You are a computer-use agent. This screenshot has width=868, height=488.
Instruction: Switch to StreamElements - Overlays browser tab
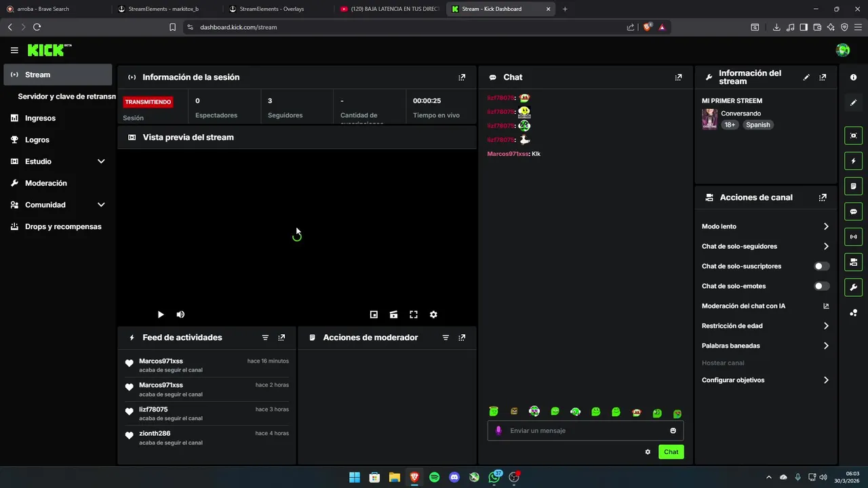pyautogui.click(x=272, y=9)
